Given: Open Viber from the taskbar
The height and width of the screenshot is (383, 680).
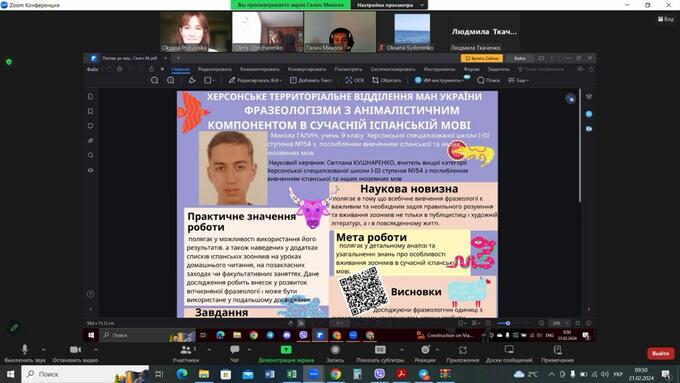Looking at the screenshot, I should (x=379, y=374).
